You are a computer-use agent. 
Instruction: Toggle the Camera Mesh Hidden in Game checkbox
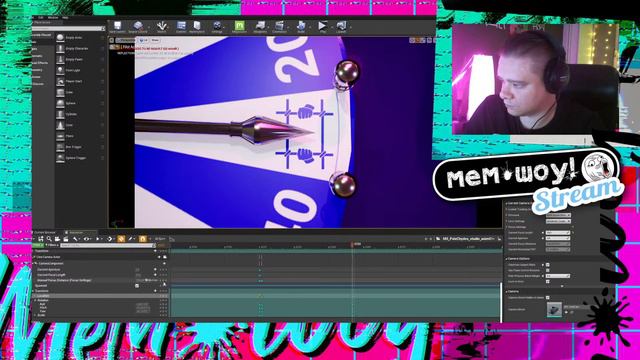click(548, 298)
